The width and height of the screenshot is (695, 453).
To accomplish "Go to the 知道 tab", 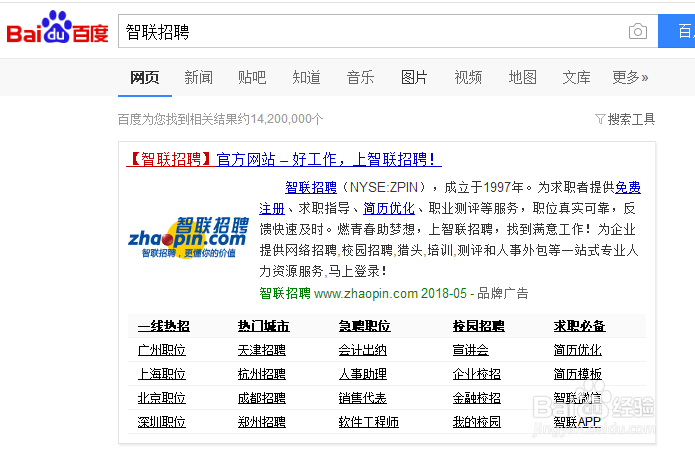I will tap(306, 77).
